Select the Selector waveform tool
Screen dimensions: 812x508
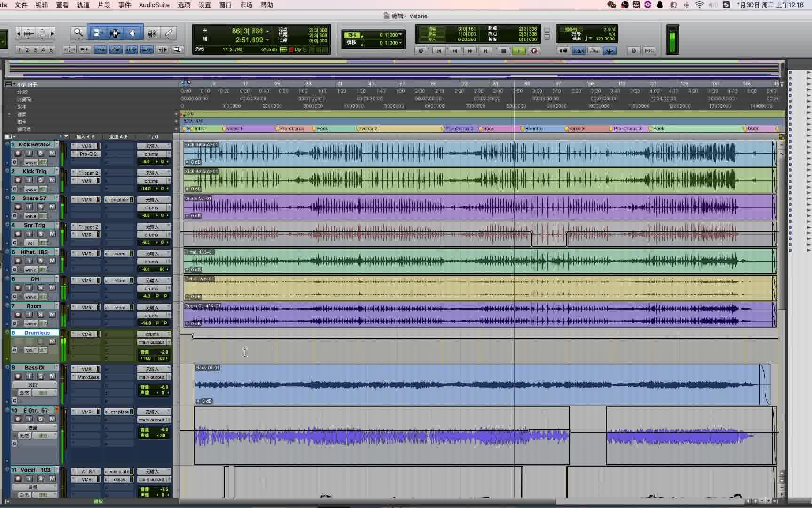115,33
